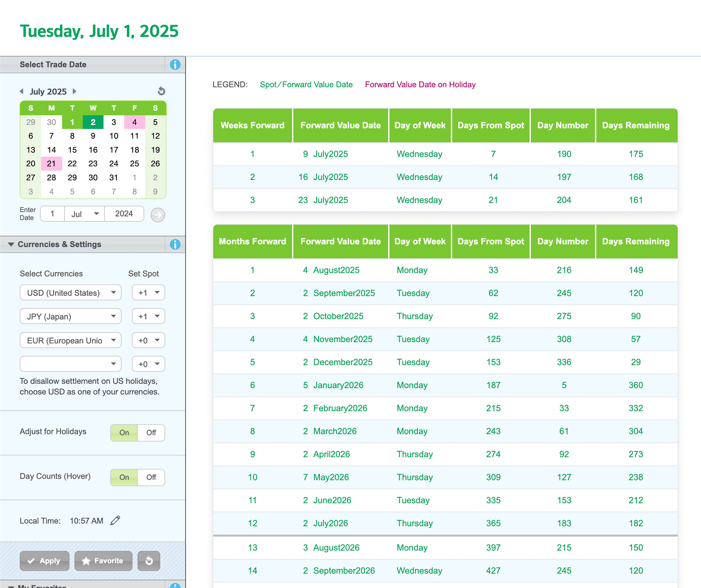The width and height of the screenshot is (701, 588).
Task: Turn Adjust for Holidays On
Action: [124, 433]
